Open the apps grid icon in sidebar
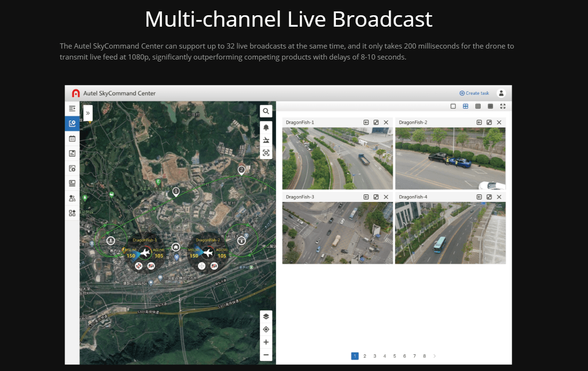 point(72,213)
